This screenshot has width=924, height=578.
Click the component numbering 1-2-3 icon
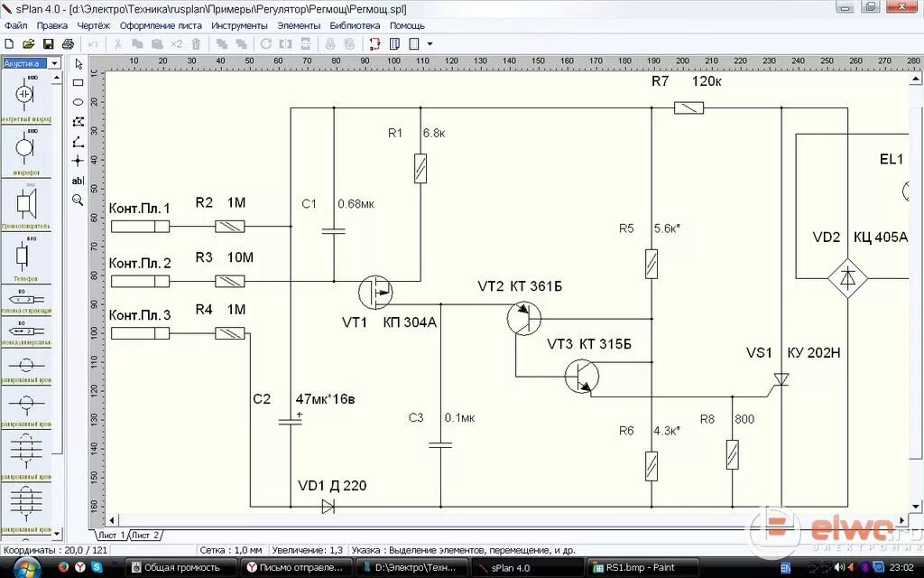pos(374,43)
